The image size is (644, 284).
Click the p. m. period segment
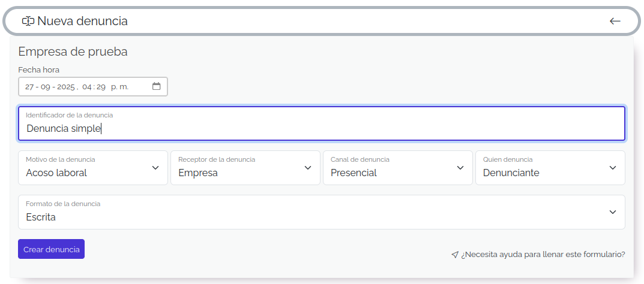(x=119, y=87)
